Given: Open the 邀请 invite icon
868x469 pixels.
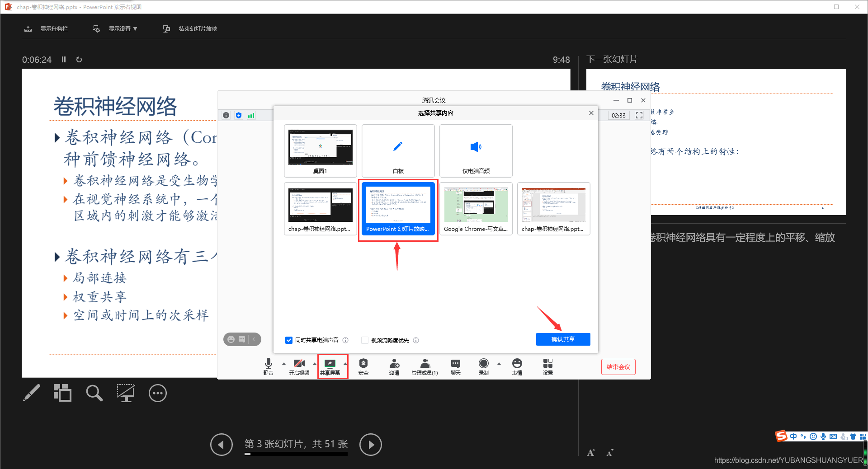Looking at the screenshot, I should [394, 366].
